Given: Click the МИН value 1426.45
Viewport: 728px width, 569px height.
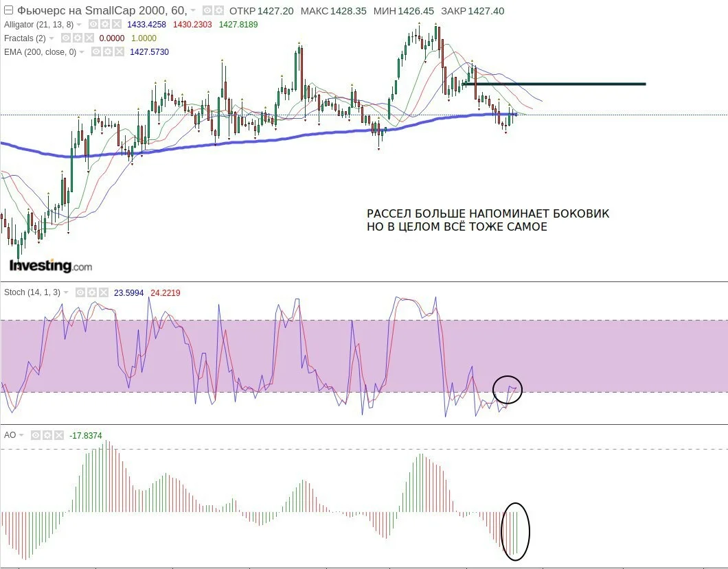Looking at the screenshot, I should (416, 11).
